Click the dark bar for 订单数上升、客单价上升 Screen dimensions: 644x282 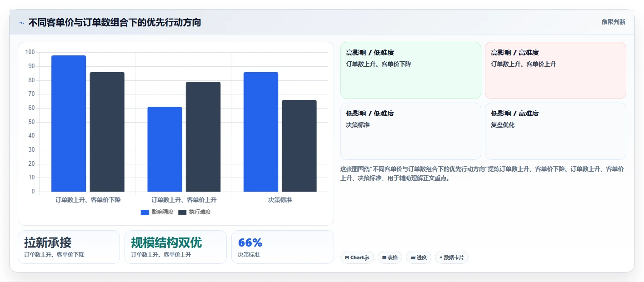[203, 137]
